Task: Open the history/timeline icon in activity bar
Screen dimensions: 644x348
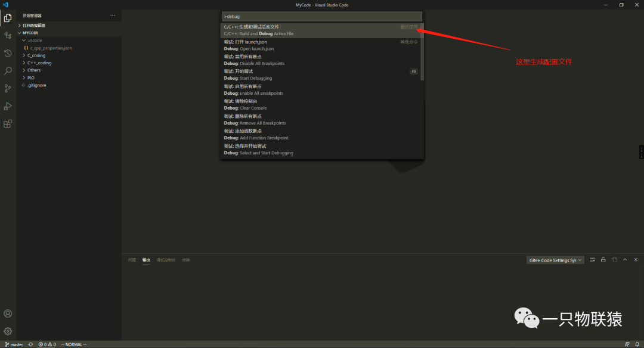Action: pos(8,54)
